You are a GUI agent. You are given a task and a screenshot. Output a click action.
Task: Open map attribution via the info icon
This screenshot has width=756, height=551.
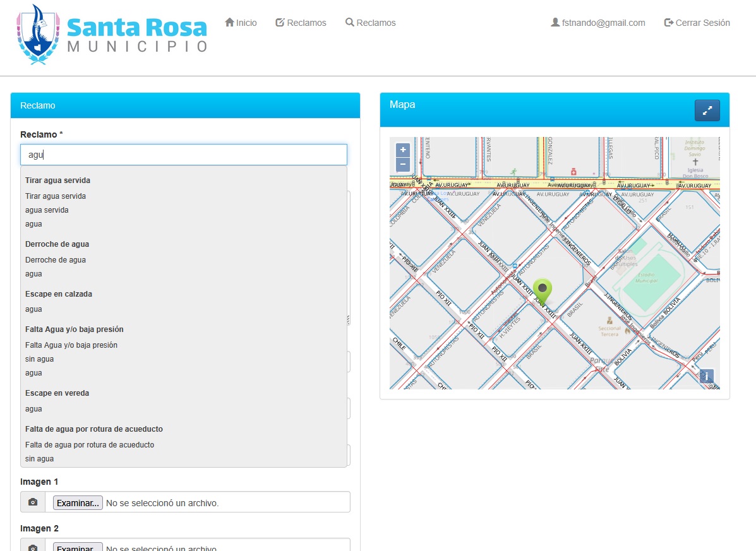(x=705, y=376)
